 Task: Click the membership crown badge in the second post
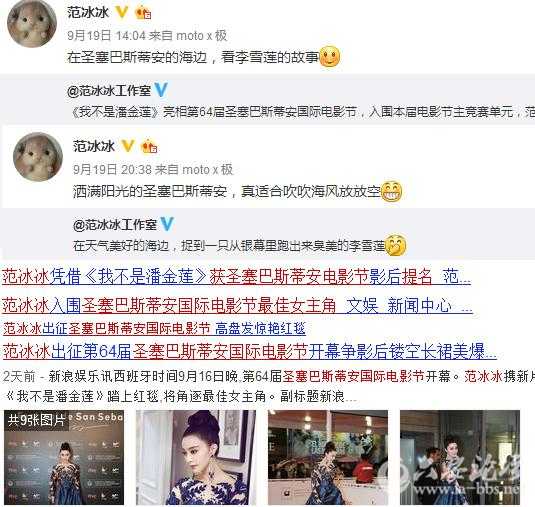coord(149,147)
